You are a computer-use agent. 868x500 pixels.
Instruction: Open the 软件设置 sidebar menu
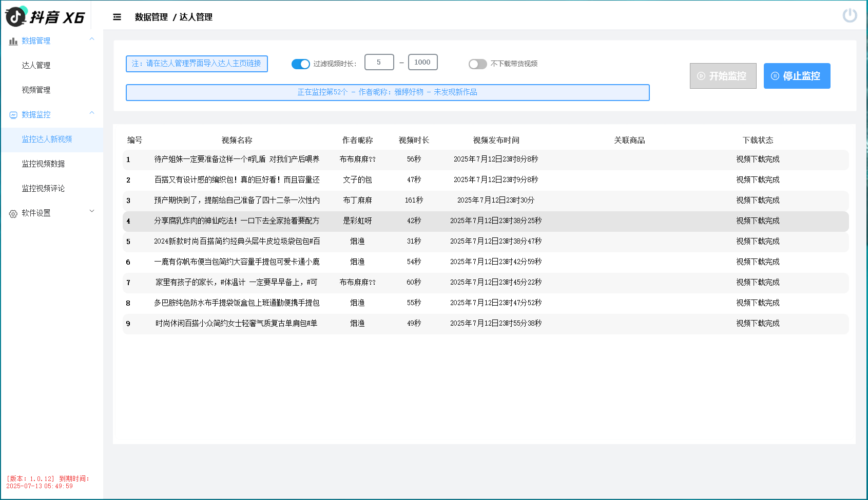pyautogui.click(x=51, y=213)
